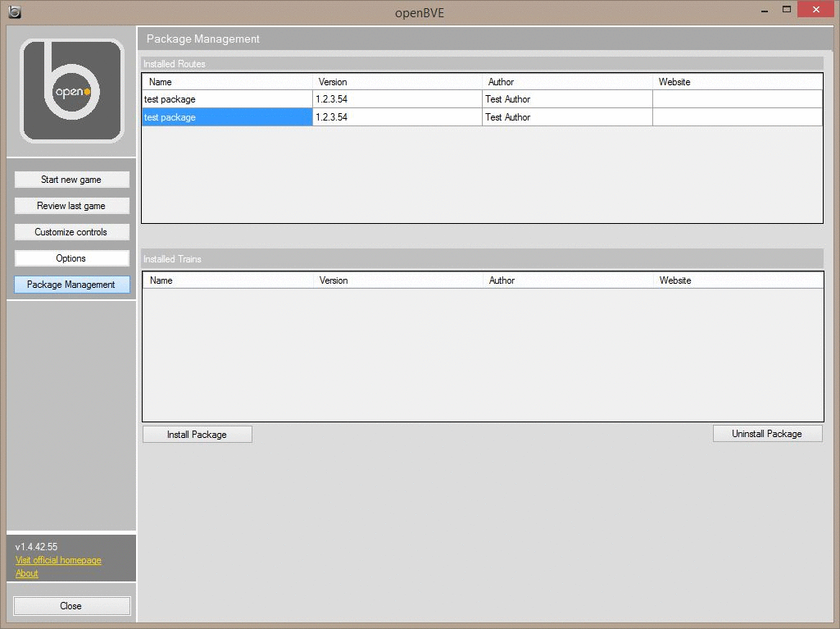
Task: Close the window with the red X
Action: click(816, 10)
